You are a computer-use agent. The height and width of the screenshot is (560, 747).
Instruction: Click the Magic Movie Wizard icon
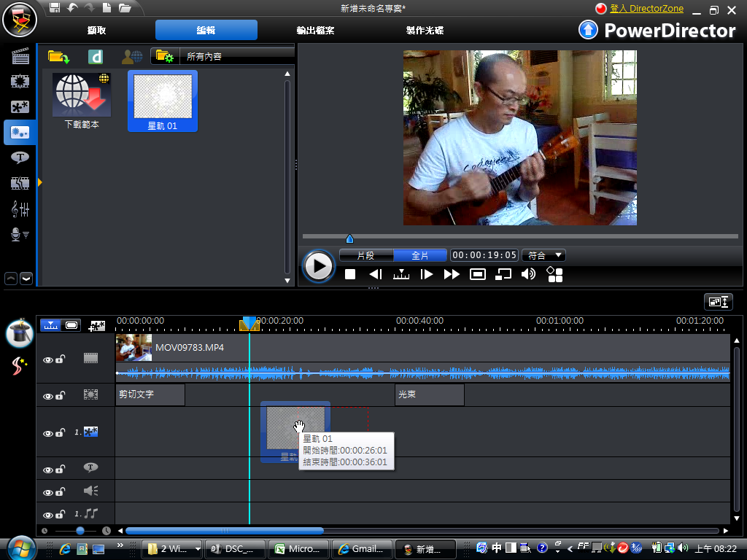click(x=19, y=332)
